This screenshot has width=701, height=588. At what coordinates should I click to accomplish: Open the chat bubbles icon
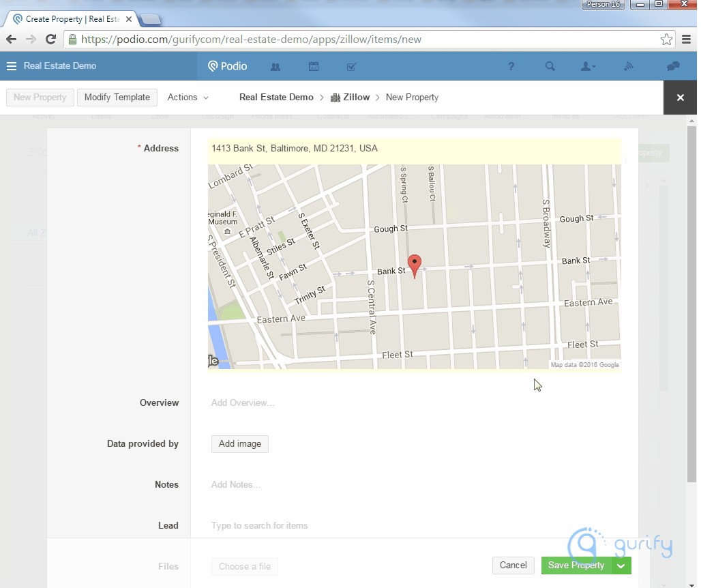(673, 67)
